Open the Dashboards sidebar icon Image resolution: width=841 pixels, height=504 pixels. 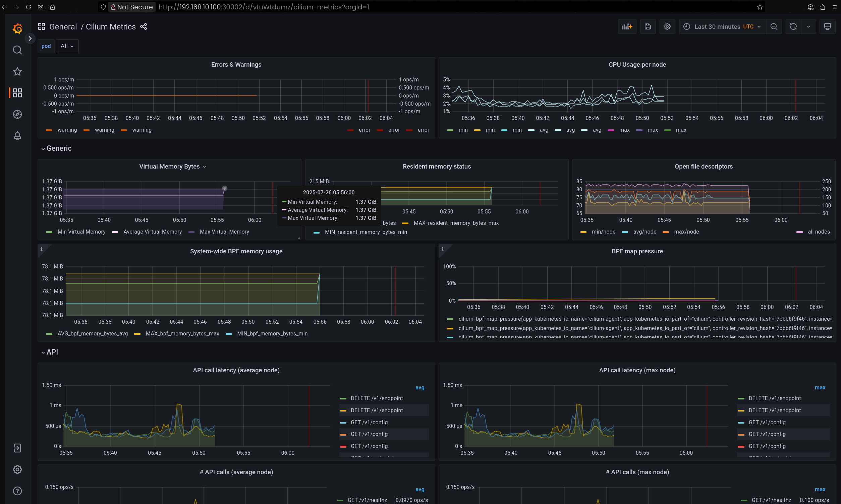[17, 93]
